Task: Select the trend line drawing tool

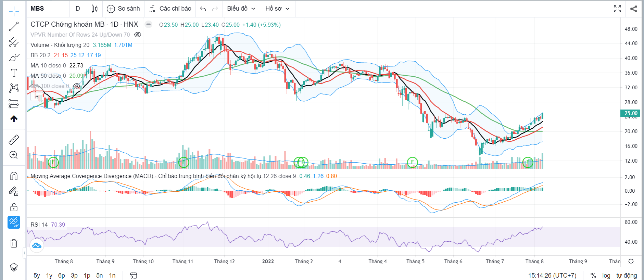Action: (14, 27)
